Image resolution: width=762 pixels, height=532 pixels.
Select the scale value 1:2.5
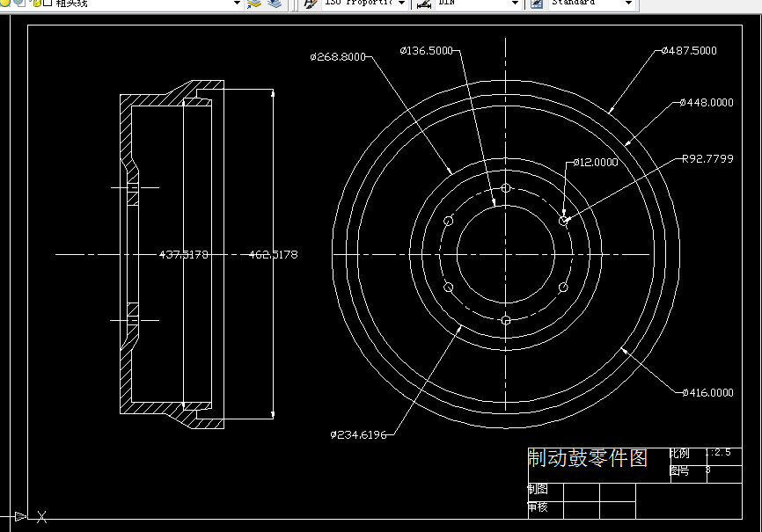coord(718,452)
